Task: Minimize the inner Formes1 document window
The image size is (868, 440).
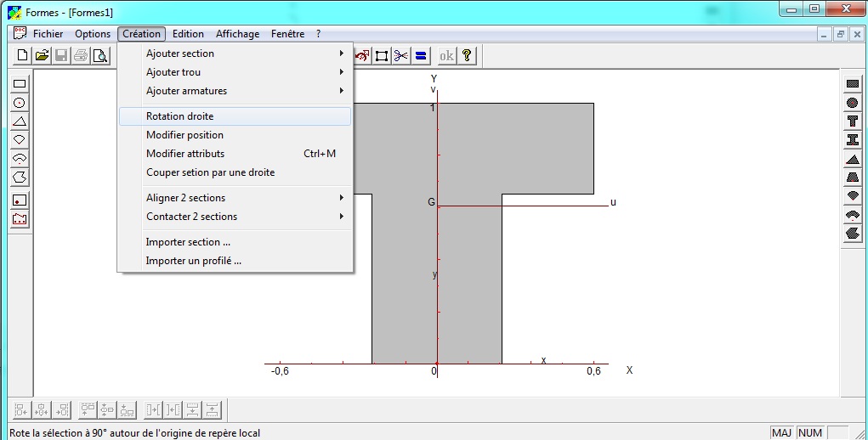Action: [x=825, y=34]
